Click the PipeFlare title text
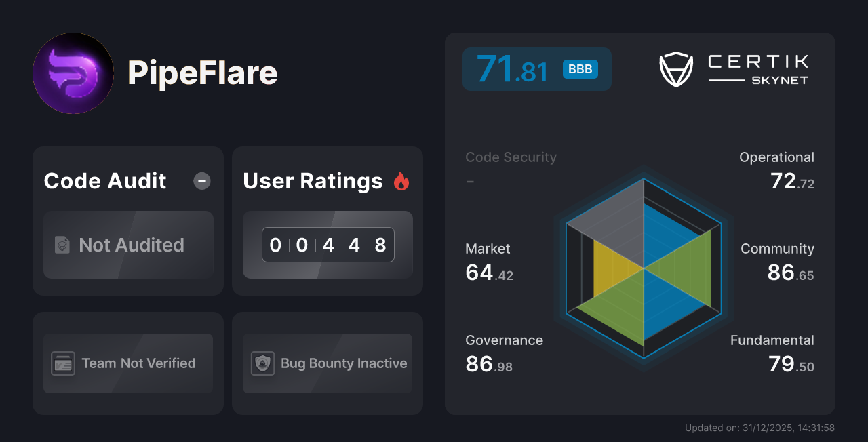Screen dimensions: 868x442 pyautogui.click(x=202, y=73)
